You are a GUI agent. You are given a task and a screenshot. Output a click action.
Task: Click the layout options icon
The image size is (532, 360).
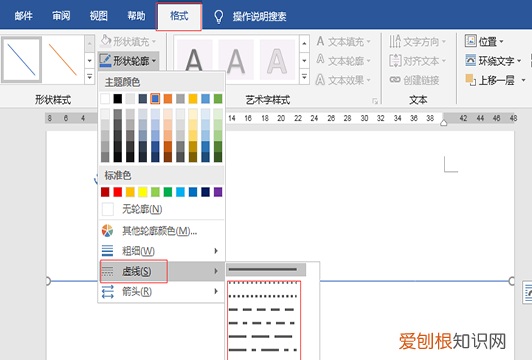527,292
